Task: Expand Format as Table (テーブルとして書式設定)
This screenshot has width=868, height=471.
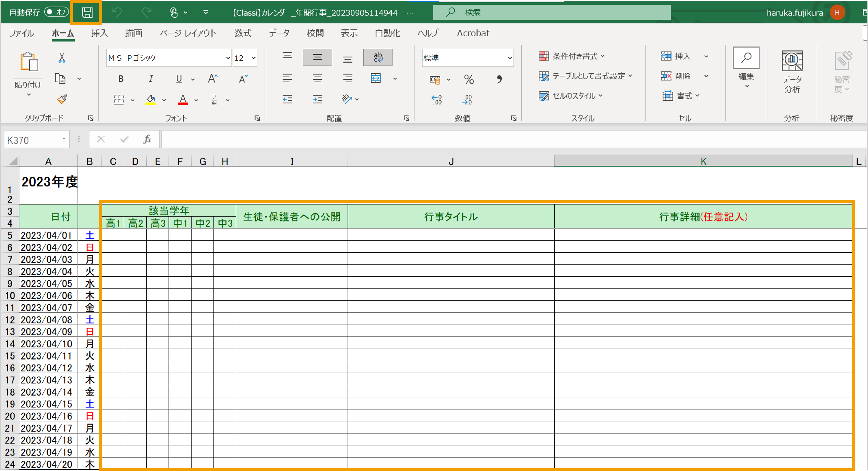Action: click(x=585, y=76)
